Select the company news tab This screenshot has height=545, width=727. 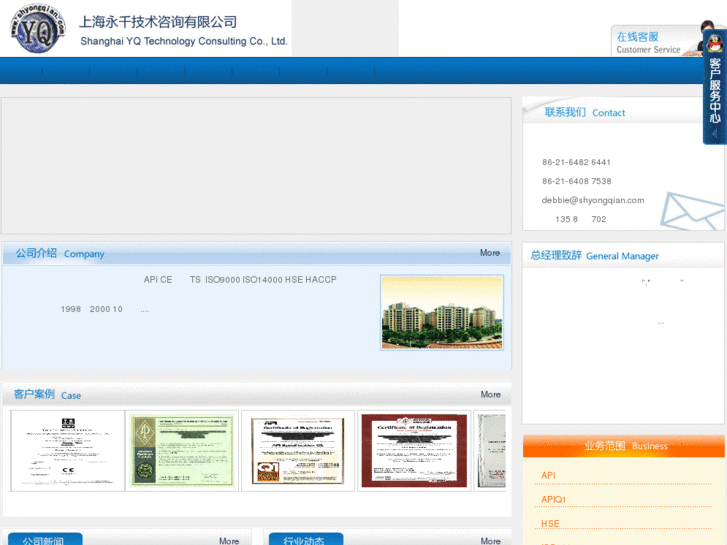pyautogui.click(x=45, y=539)
